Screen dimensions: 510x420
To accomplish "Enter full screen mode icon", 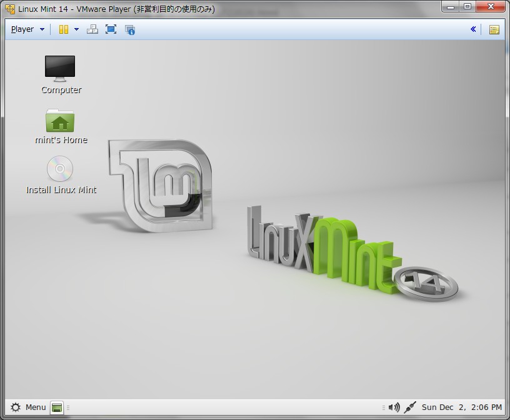I will [x=111, y=29].
